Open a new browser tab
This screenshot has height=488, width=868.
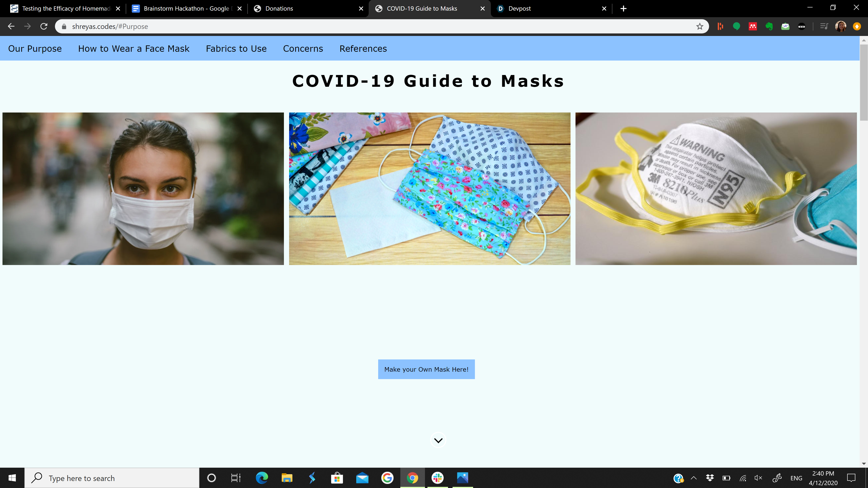coord(623,9)
